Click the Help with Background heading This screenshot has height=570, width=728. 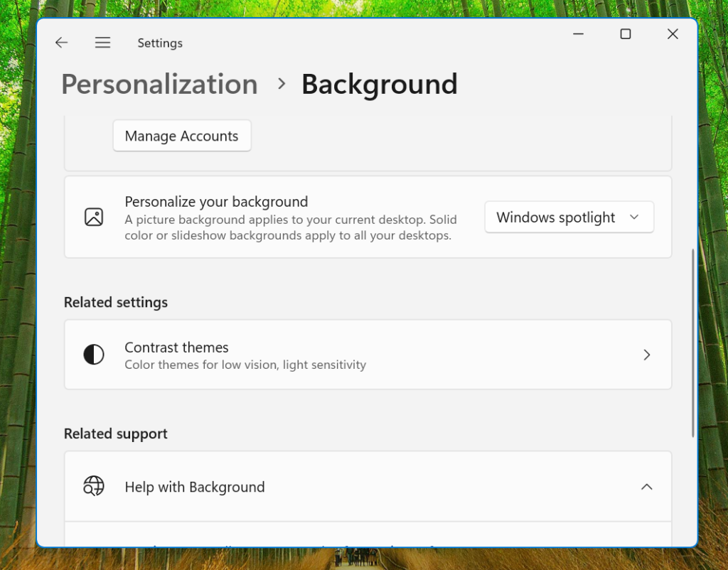(x=194, y=487)
